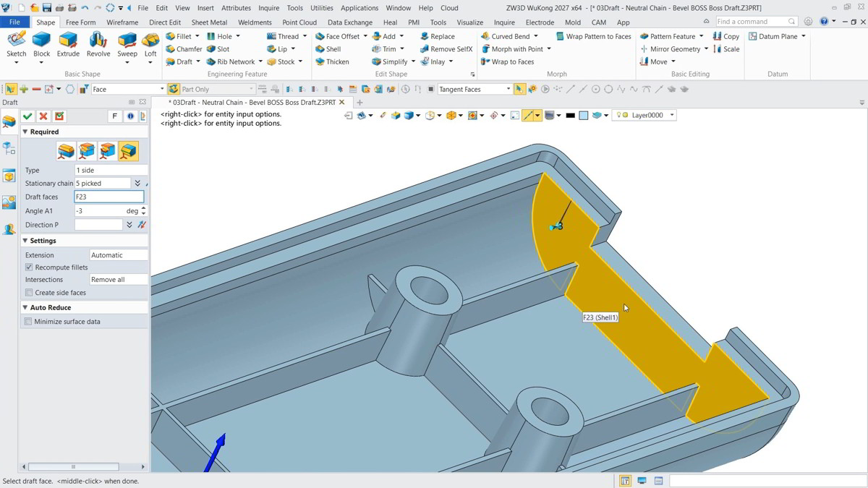868x488 pixels.
Task: Click the Shell tool
Action: 328,49
